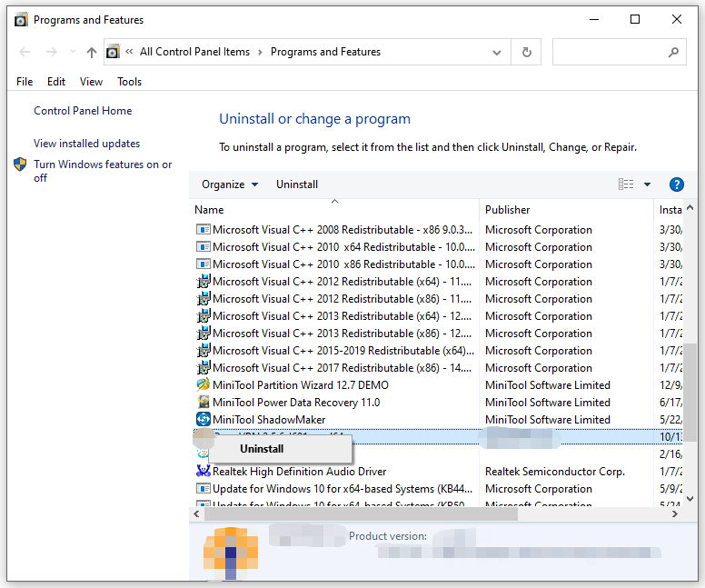
Task: Click the Forward navigation arrow
Action: point(52,52)
